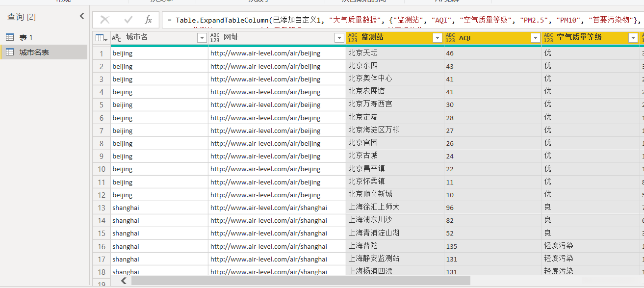Click table icon beside 表 1 query
644x288 pixels.
click(x=10, y=37)
